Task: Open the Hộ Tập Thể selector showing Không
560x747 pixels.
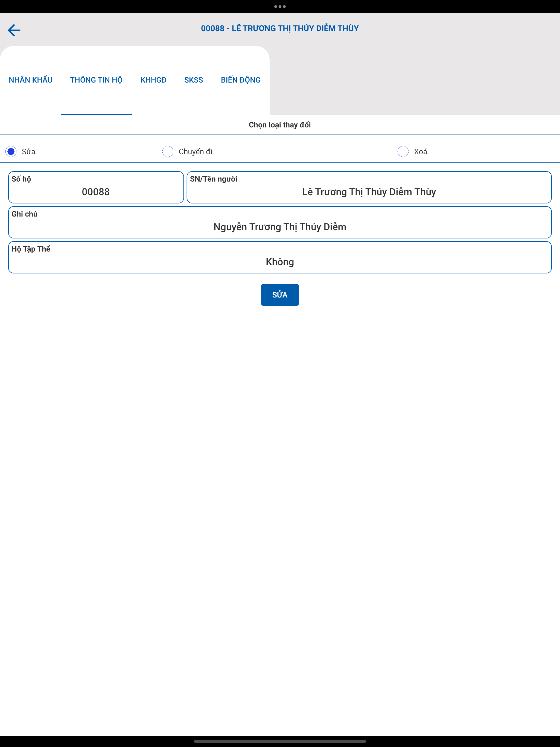Action: pyautogui.click(x=280, y=257)
